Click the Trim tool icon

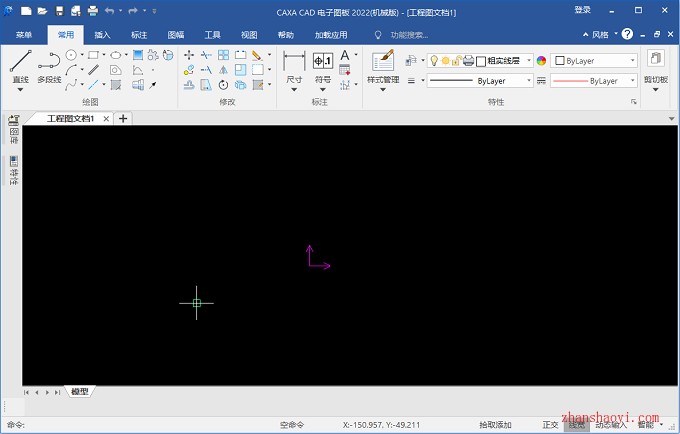[206, 55]
